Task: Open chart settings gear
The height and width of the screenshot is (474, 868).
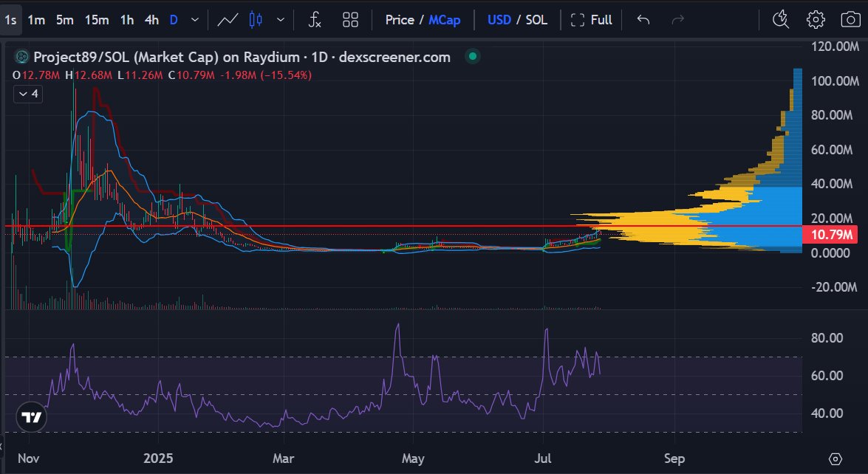Action: (816, 20)
